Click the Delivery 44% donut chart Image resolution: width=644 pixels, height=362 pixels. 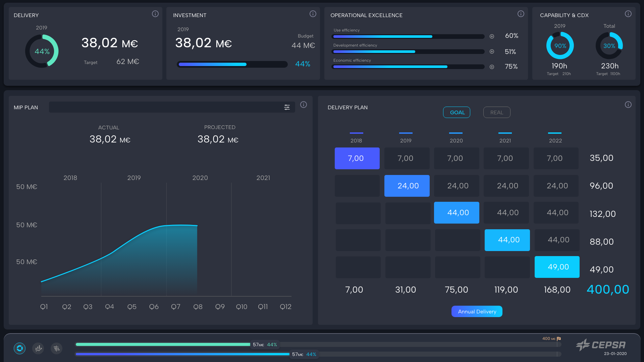(42, 51)
